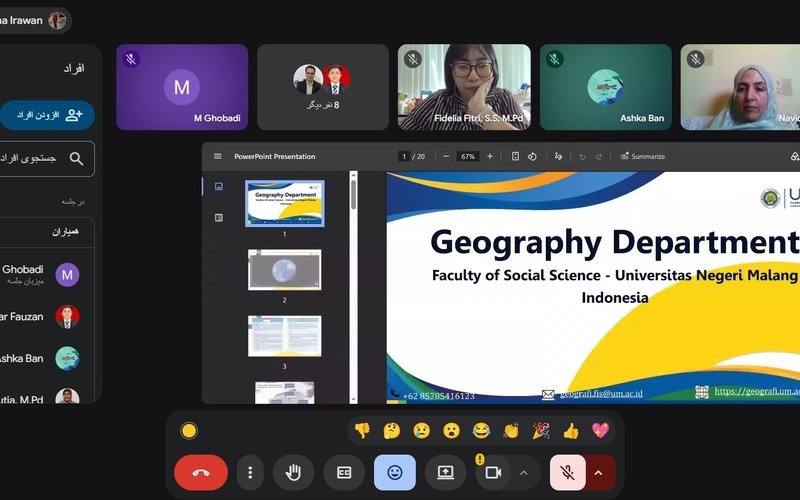Zoom in with the plus button
The height and width of the screenshot is (500, 800).
pyautogui.click(x=490, y=156)
